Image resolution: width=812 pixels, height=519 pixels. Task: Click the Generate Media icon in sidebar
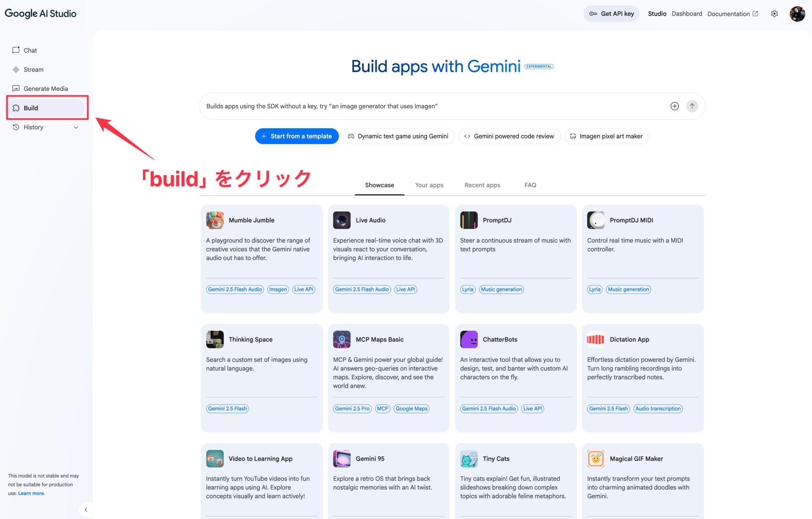coord(16,88)
